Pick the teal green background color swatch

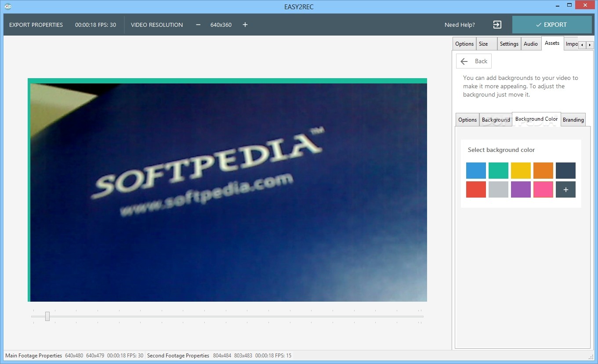coord(498,170)
